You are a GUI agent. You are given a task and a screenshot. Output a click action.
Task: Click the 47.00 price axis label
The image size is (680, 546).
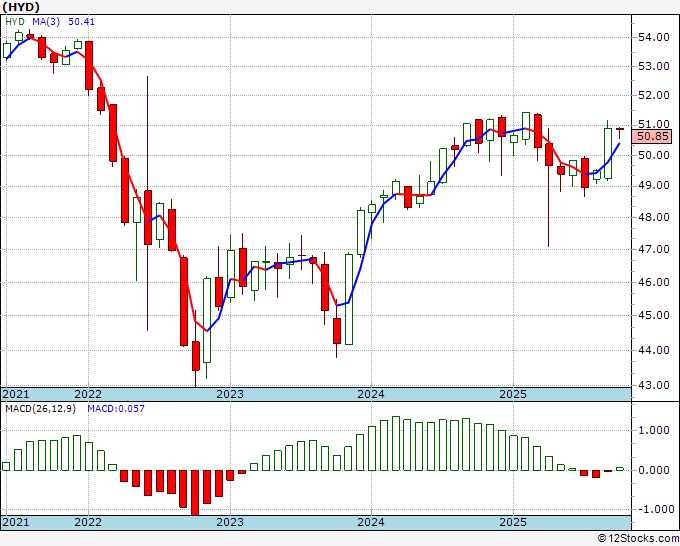pos(654,249)
